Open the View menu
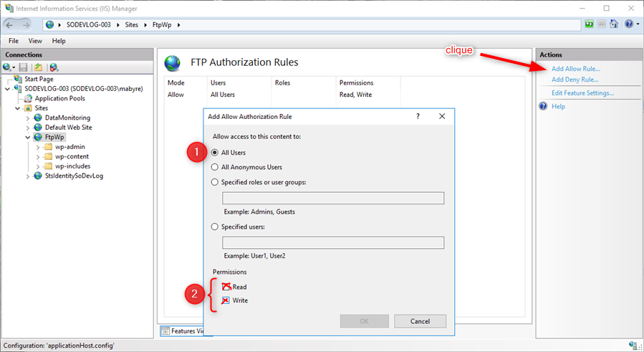Viewport: 644px width, 352px height. 35,41
